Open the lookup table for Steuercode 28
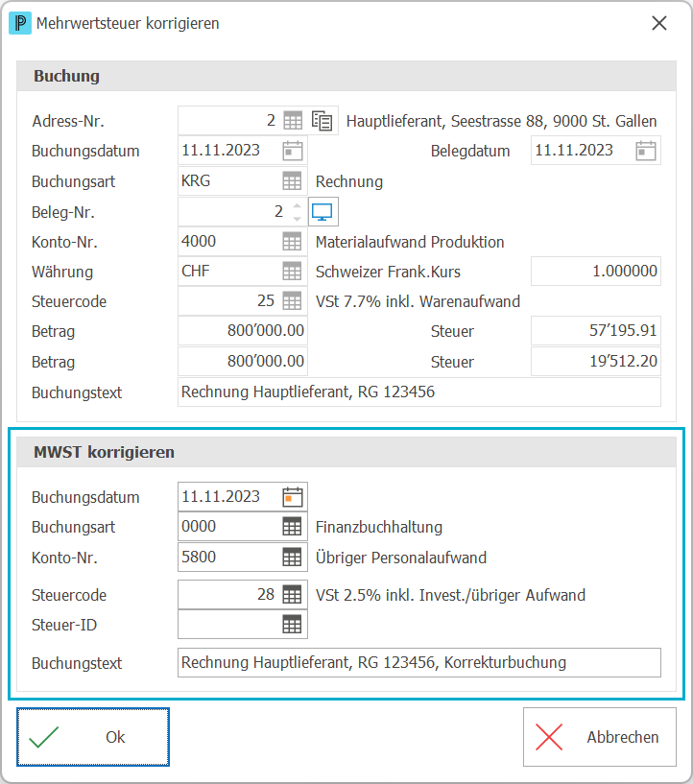This screenshot has width=693, height=784. (x=292, y=595)
